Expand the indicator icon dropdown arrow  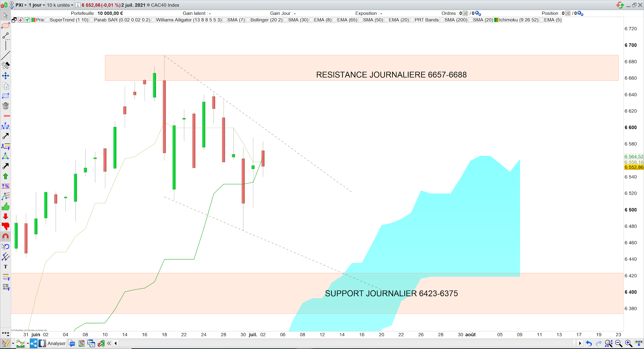point(28,343)
